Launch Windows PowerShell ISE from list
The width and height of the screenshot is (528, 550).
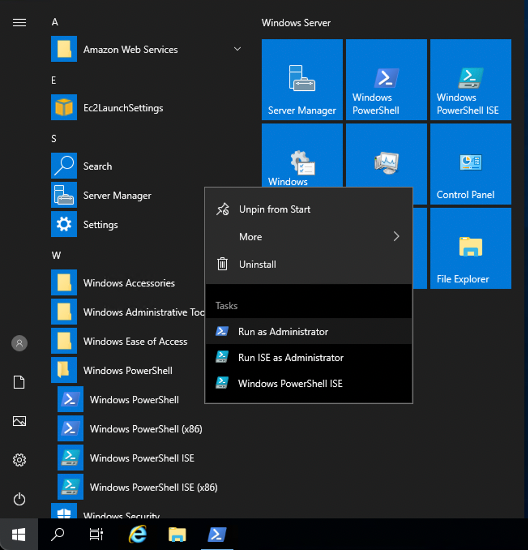point(146,458)
